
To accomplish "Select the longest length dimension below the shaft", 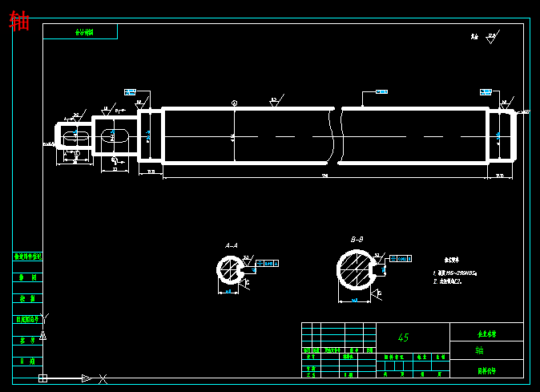I will tap(325, 176).
